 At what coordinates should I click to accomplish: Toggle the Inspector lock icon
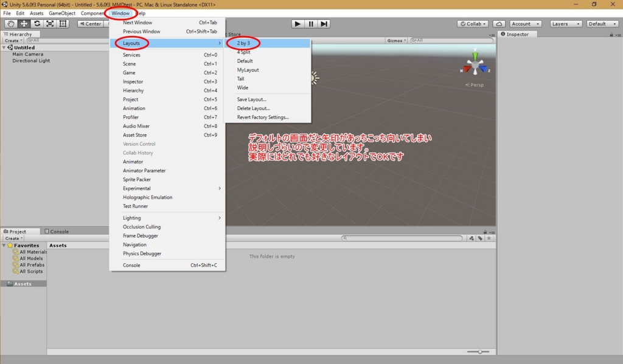(x=611, y=35)
